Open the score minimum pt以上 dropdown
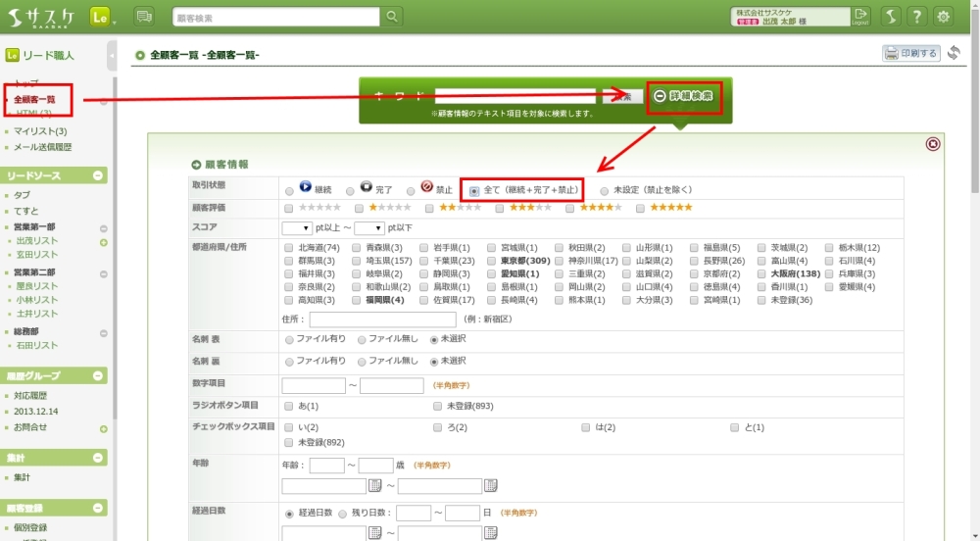Viewport: 980px width, 541px height. click(x=296, y=228)
